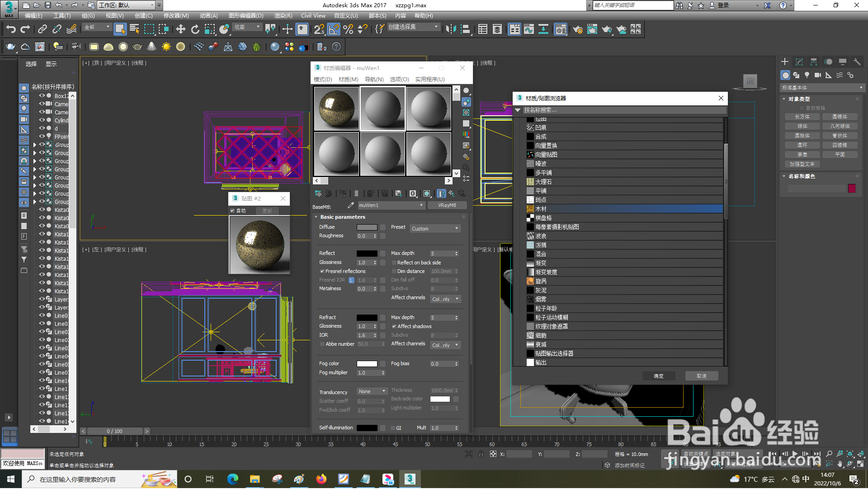This screenshot has width=868, height=489.
Task: Open the 标准基本体 dropdown in command panel
Action: coord(822,88)
